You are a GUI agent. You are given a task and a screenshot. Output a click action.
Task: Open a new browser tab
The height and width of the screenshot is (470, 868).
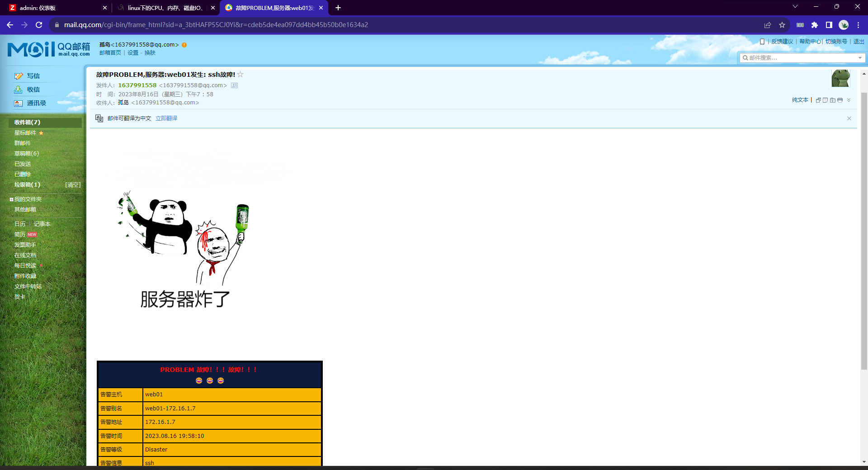tap(338, 8)
